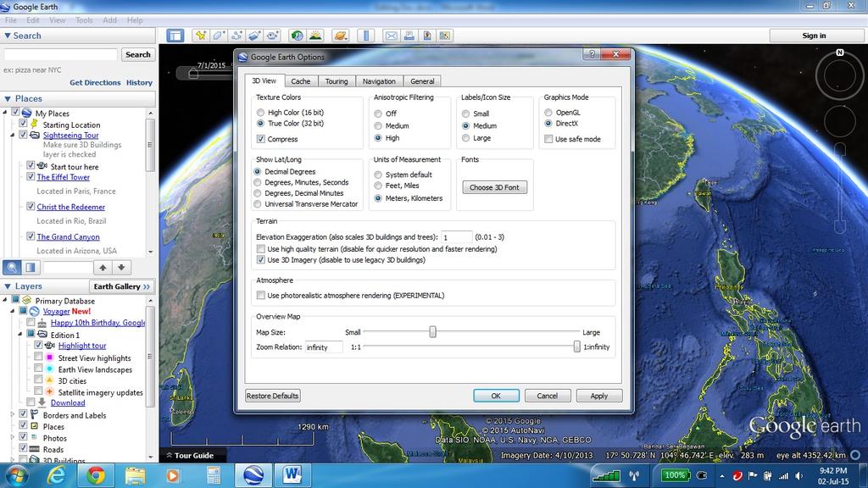Select the Show Ruler tool
The height and width of the screenshot is (488, 868).
[366, 36]
